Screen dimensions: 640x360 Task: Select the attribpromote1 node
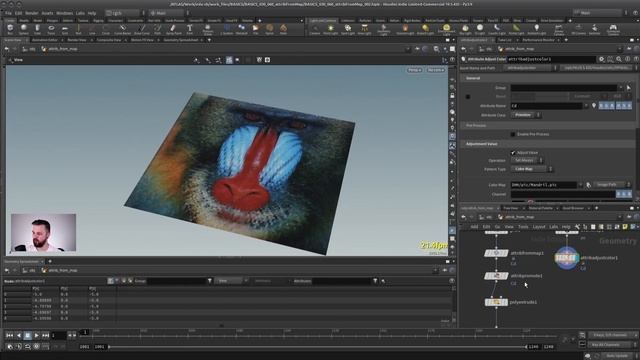496,276
